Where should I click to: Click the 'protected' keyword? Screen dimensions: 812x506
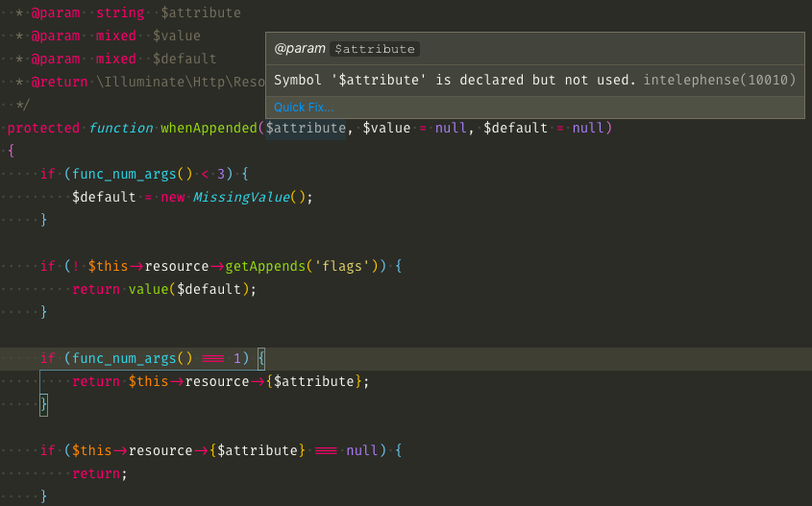pyautogui.click(x=43, y=128)
